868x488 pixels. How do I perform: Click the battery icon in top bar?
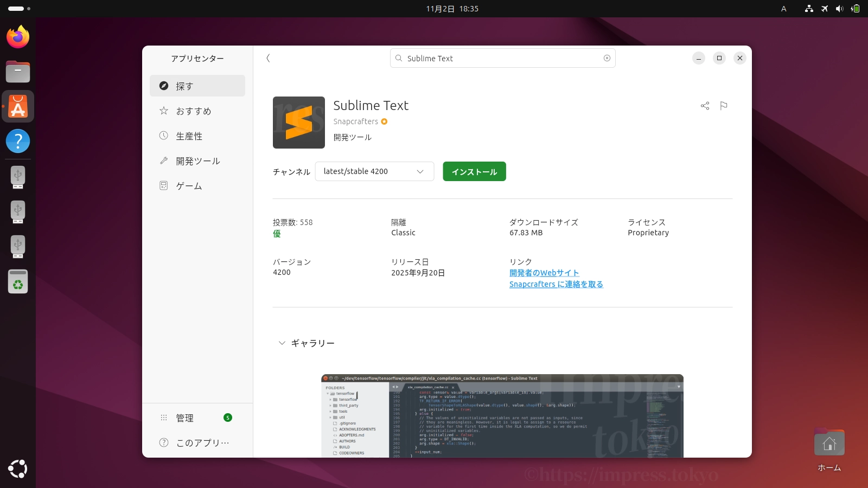(856, 9)
